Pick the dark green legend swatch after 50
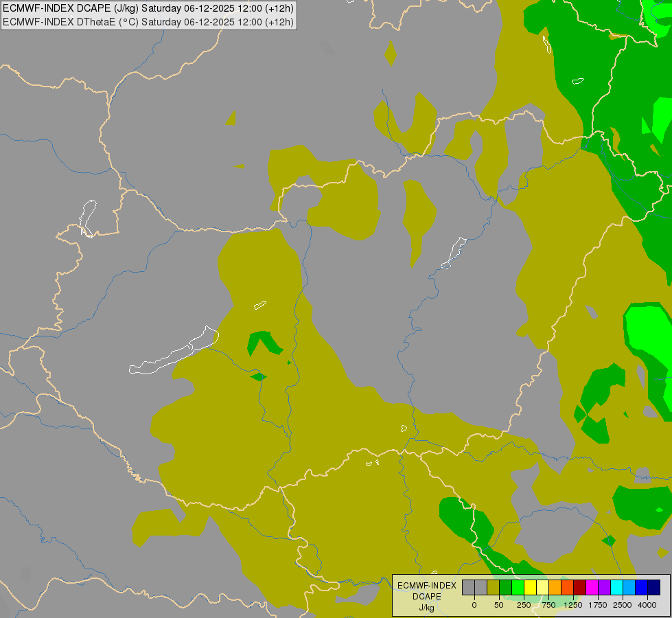Image resolution: width=672 pixels, height=618 pixels. point(505,587)
